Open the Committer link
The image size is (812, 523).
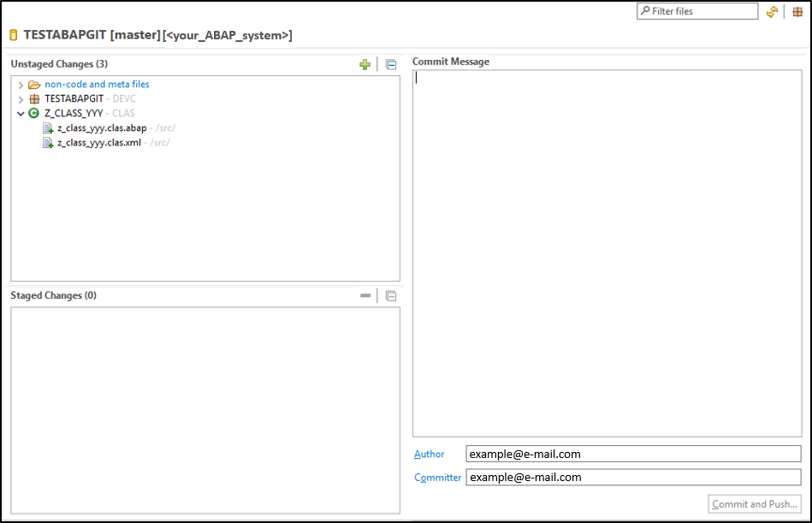pyautogui.click(x=437, y=478)
